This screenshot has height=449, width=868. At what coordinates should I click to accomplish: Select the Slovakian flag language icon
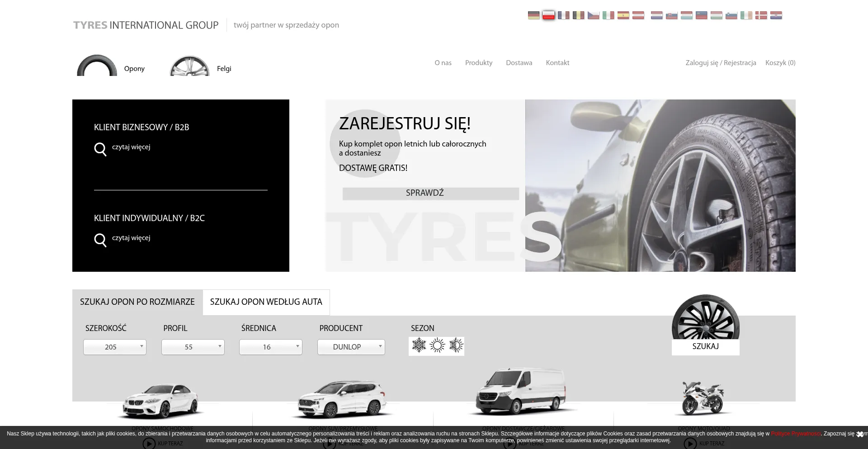[x=671, y=15]
